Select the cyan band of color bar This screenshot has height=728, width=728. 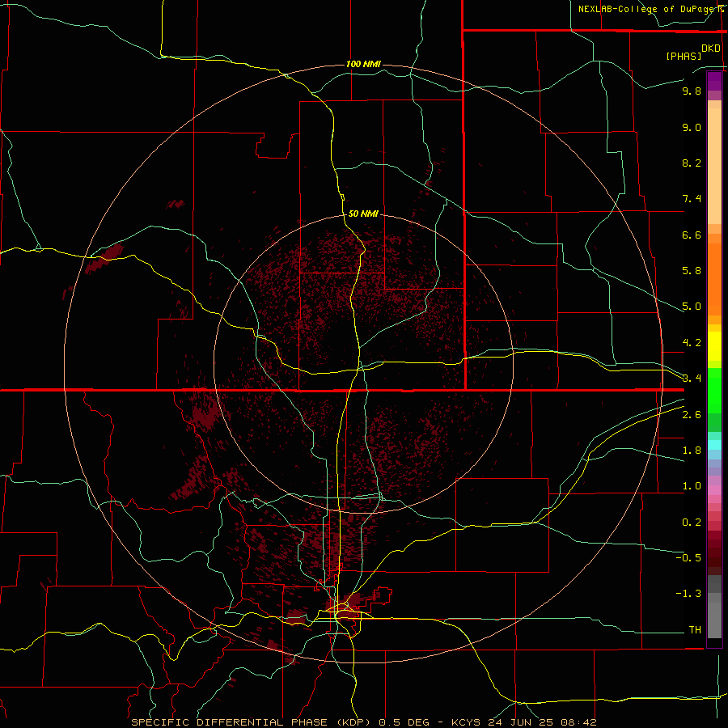(x=714, y=445)
